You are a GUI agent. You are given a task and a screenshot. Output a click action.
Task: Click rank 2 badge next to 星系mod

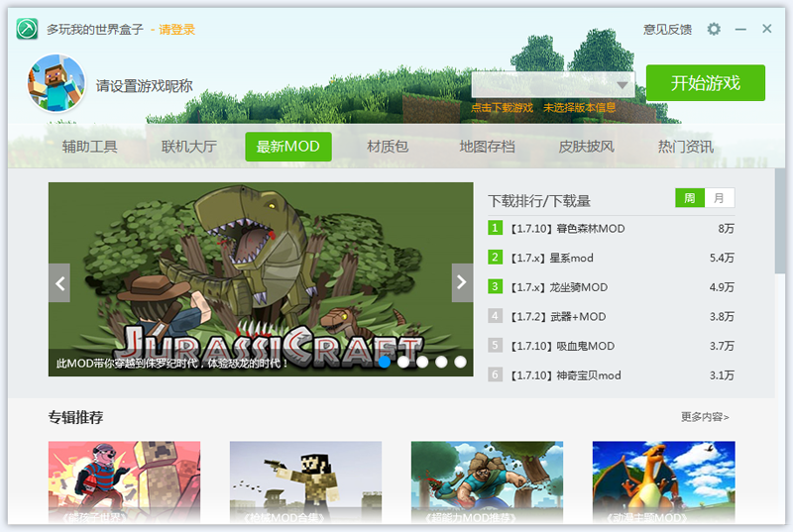pos(495,258)
